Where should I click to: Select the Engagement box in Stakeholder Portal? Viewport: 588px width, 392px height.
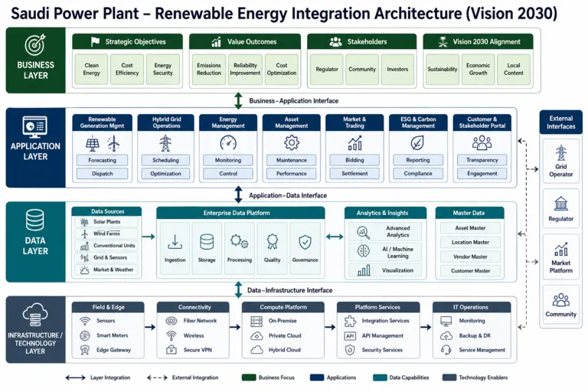click(482, 173)
